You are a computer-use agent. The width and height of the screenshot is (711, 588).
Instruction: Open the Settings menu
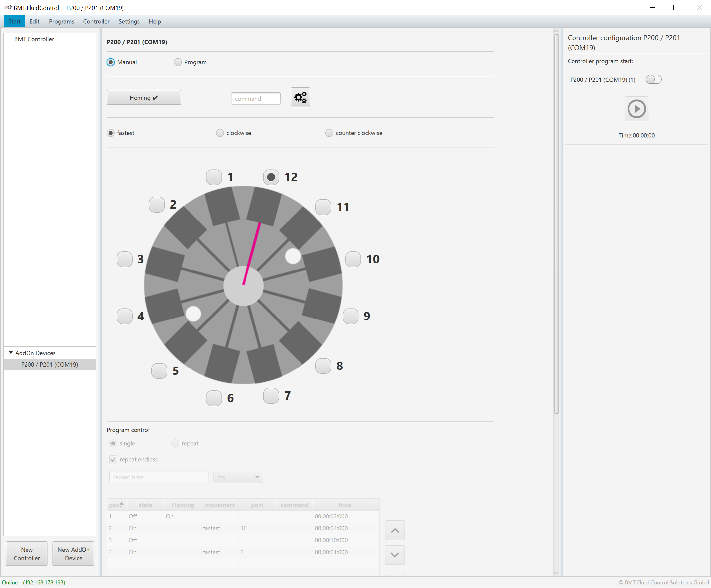(129, 21)
